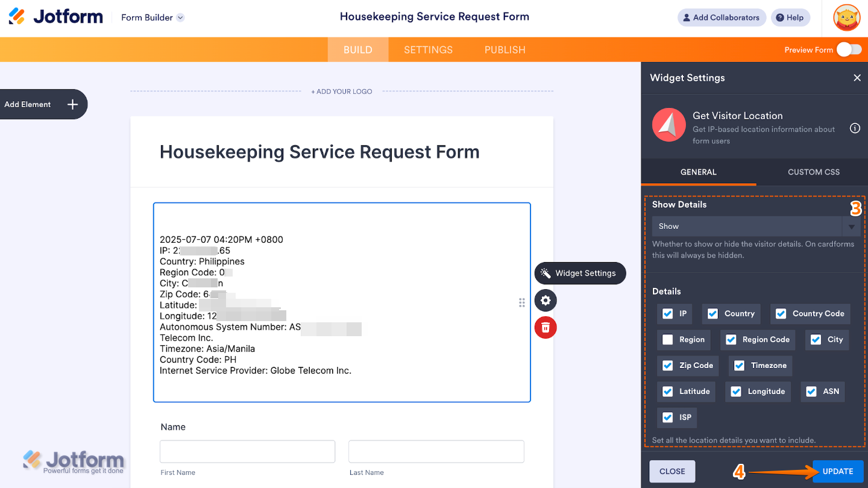Toggle the Preview Form switch
This screenshot has height=488, width=868.
(x=849, y=49)
